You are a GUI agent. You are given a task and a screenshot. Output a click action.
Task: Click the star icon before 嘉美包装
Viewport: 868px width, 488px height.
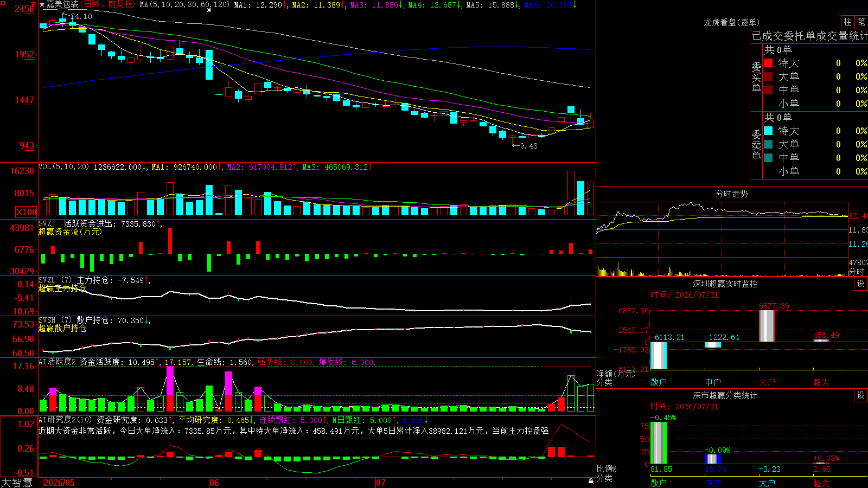pos(42,4)
